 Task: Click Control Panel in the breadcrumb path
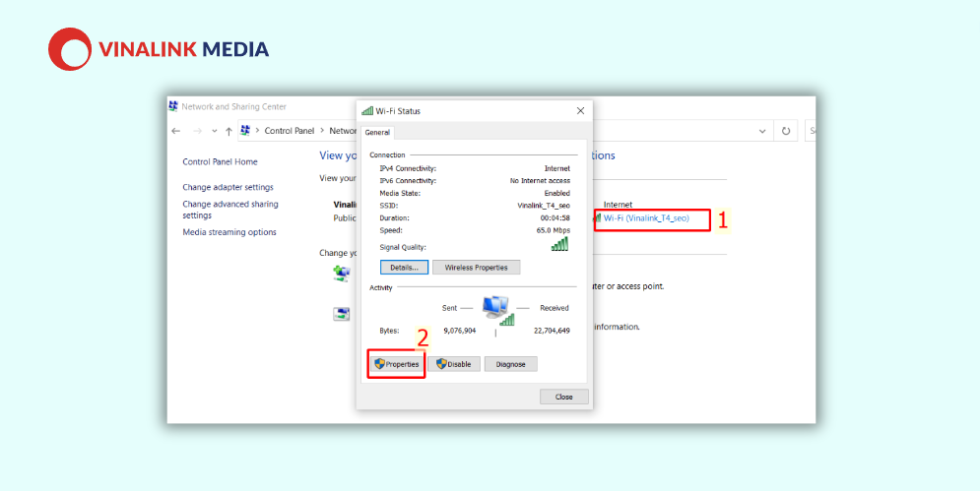coord(290,131)
